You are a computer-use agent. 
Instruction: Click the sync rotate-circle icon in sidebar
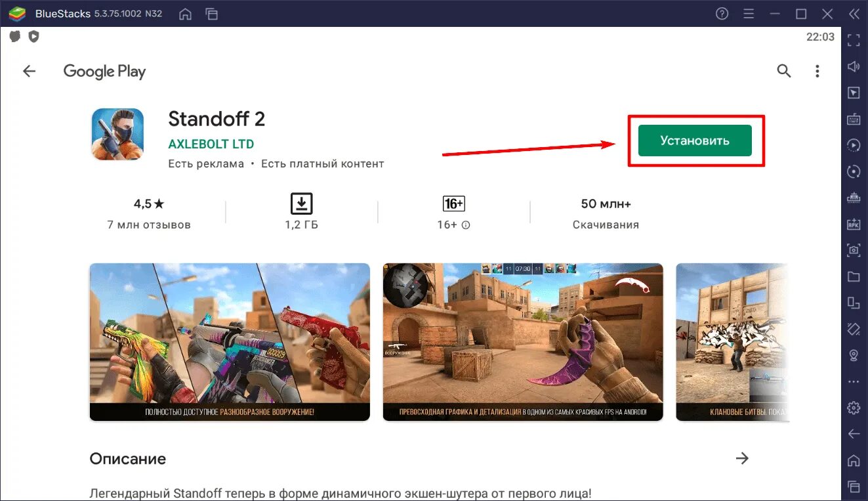pyautogui.click(x=854, y=171)
